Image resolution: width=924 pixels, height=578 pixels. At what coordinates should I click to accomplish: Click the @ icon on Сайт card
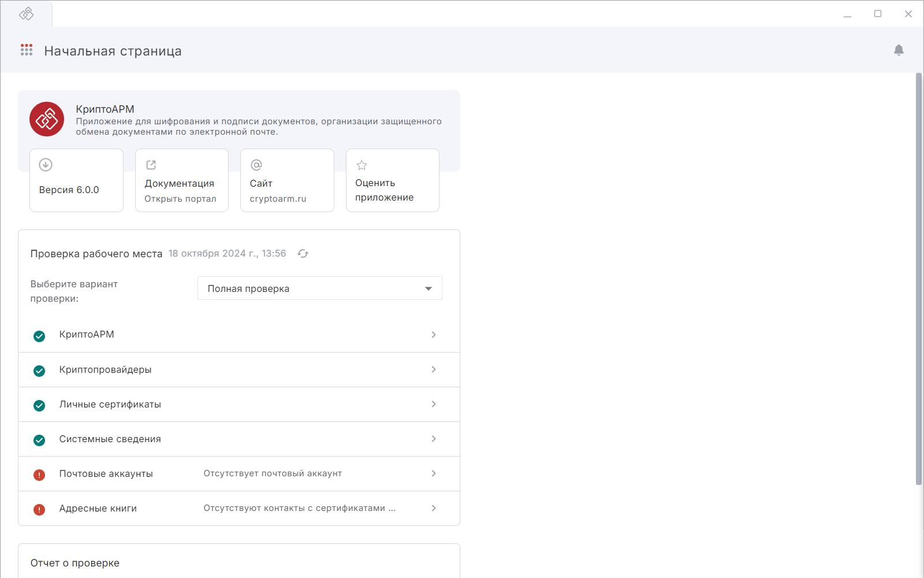(x=256, y=165)
